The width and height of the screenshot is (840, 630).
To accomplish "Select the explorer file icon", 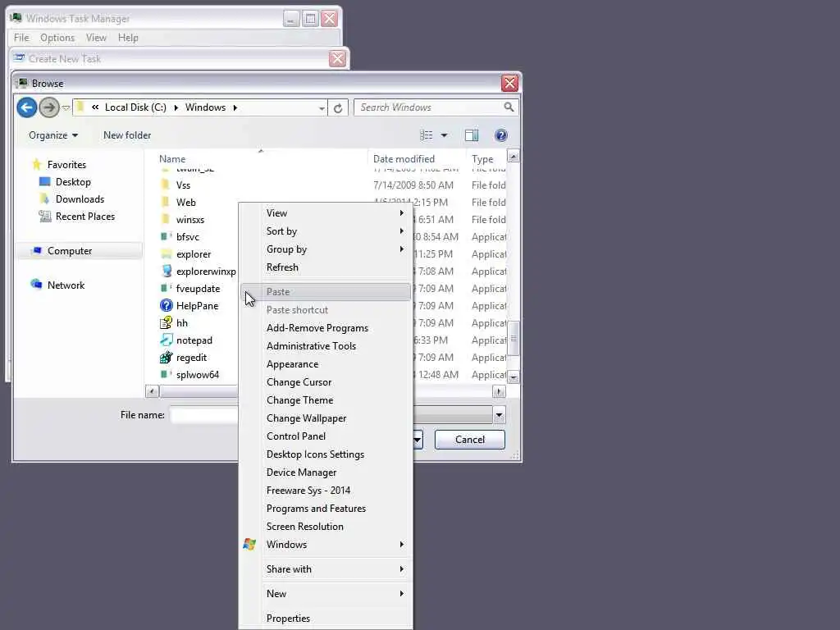I will click(167, 254).
